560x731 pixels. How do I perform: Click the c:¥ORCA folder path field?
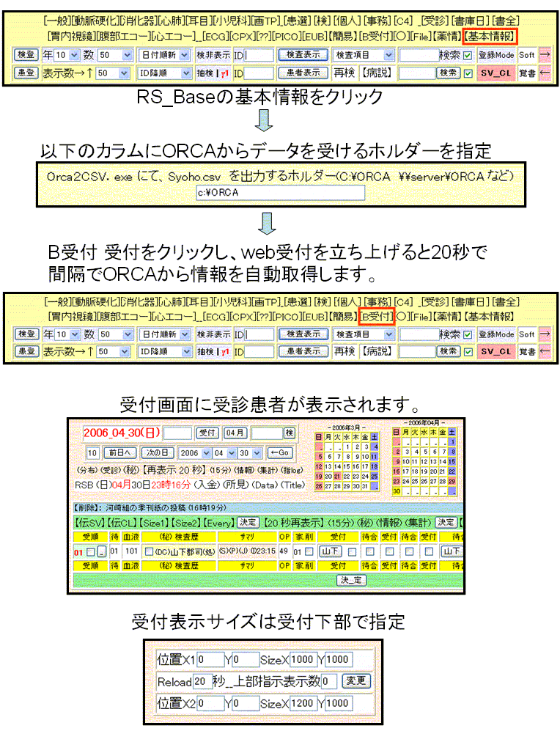[281, 193]
